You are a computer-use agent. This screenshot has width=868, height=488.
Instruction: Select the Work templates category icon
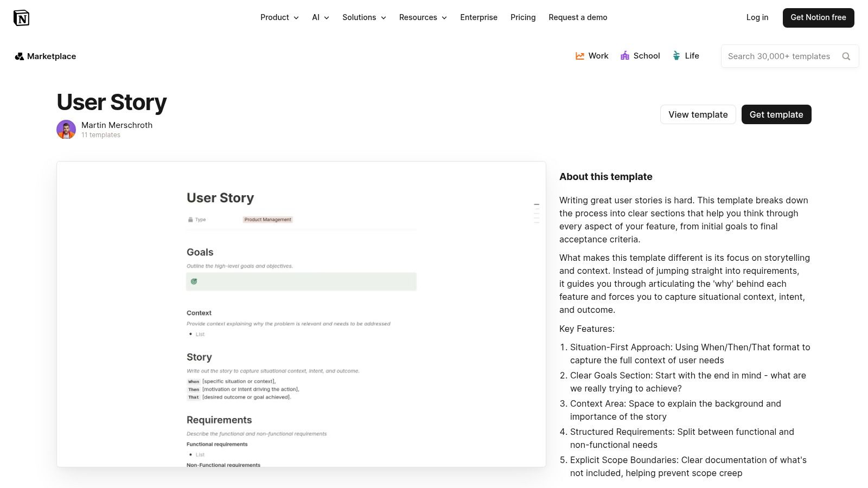coord(580,55)
